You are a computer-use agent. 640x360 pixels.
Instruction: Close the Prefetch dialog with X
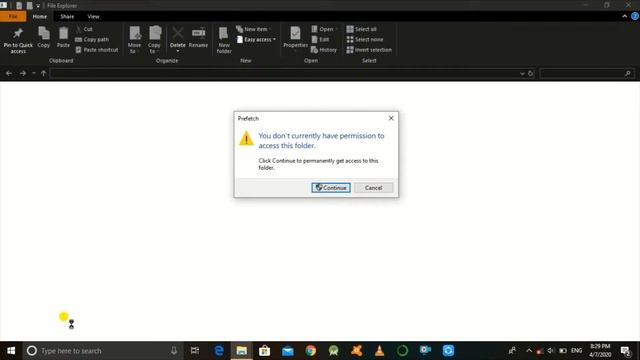[x=391, y=118]
